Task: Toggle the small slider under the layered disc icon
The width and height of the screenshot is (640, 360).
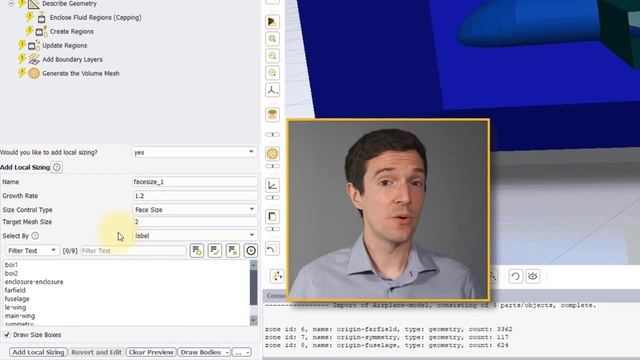Action: click(x=272, y=134)
